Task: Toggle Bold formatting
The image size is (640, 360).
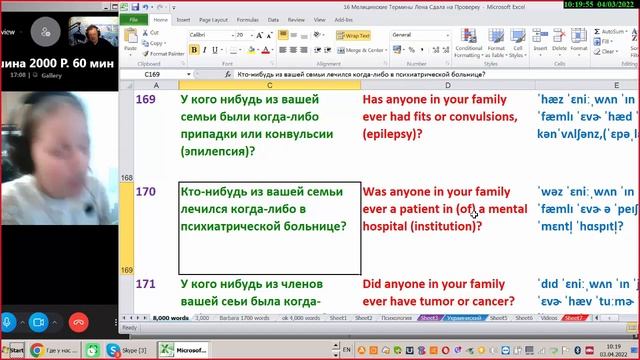Action: tap(194, 50)
